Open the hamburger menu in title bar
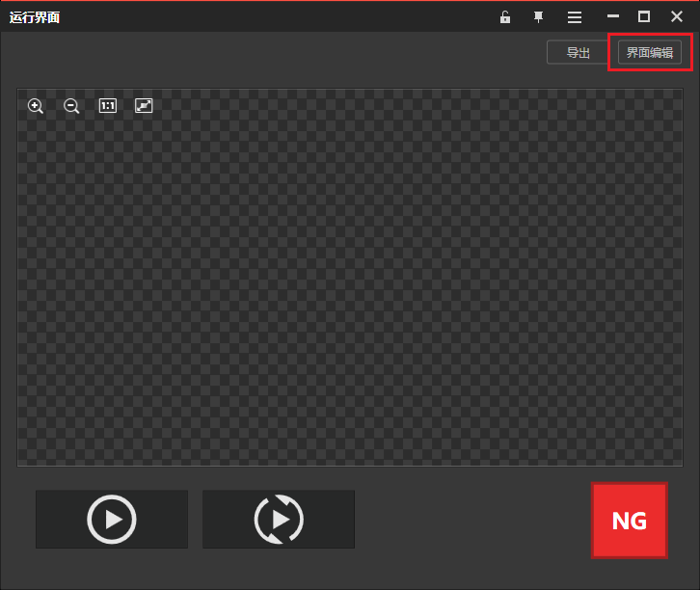The image size is (700, 590). (x=575, y=17)
